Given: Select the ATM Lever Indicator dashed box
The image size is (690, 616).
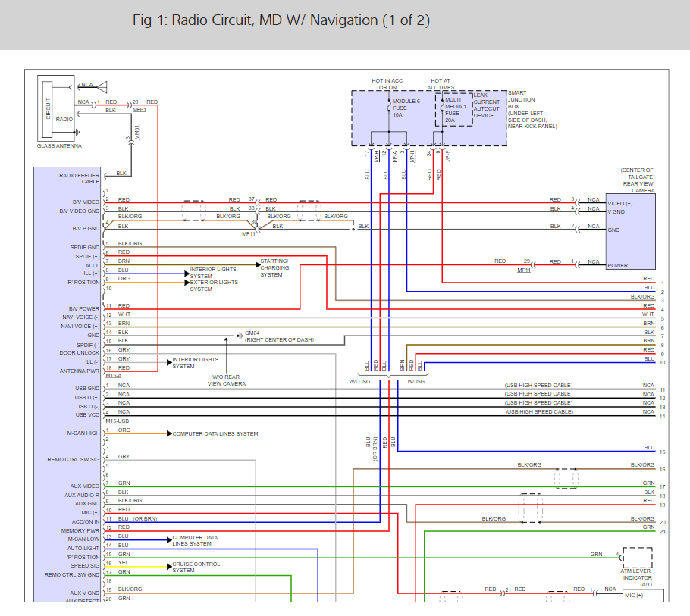Looking at the screenshot, I should coord(636,557).
